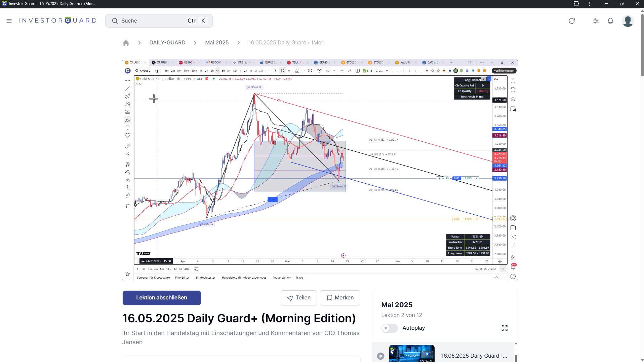Add a new chart tab with plus
This screenshot has width=644, height=362.
[x=451, y=63]
